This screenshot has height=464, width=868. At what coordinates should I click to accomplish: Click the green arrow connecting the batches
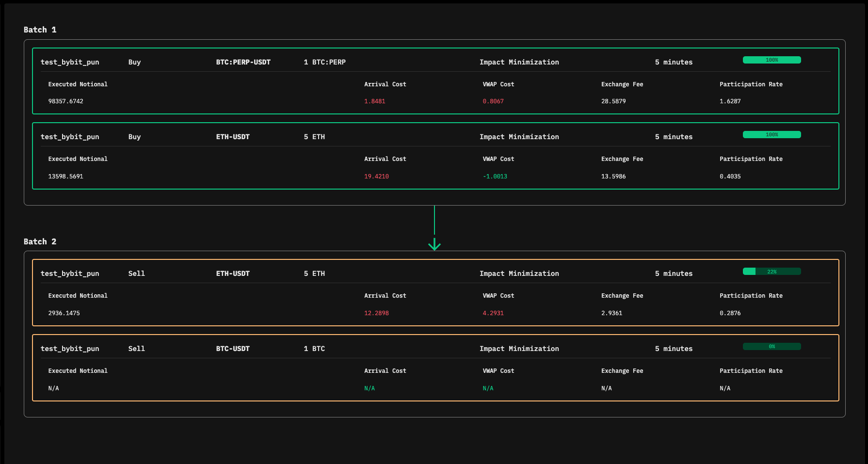pos(434,243)
